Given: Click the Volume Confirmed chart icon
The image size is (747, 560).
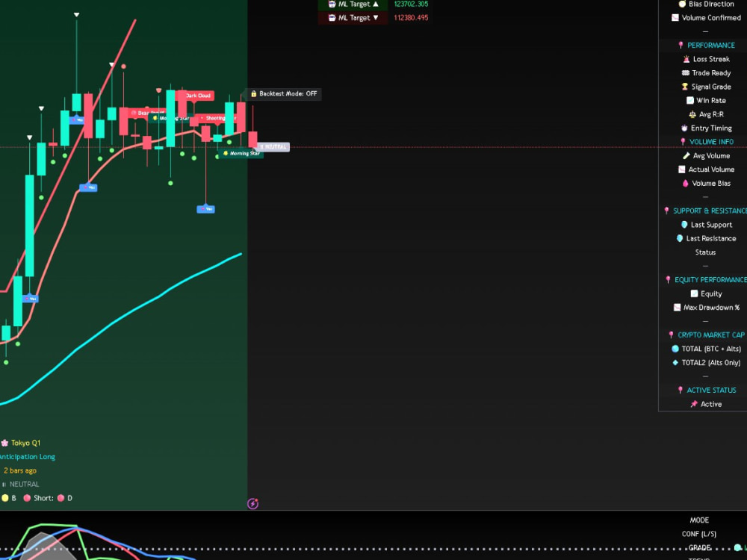Looking at the screenshot, I should (675, 18).
